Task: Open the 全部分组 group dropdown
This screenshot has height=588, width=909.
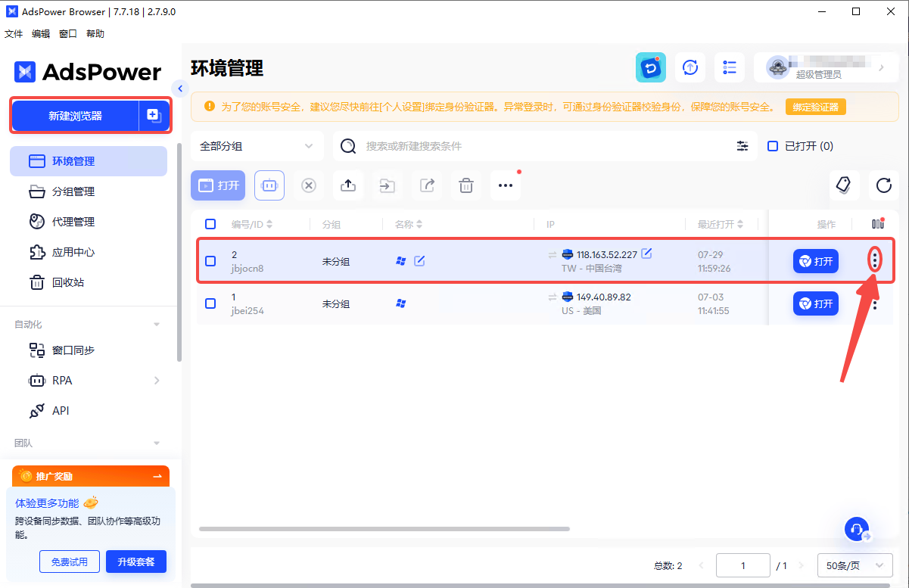Action: [x=257, y=146]
